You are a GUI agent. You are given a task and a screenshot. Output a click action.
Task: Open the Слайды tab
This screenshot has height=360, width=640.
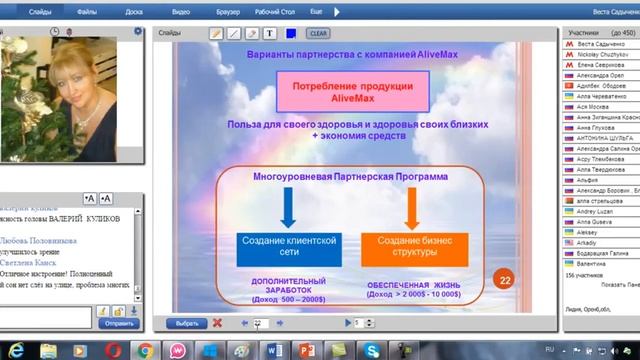pyautogui.click(x=40, y=12)
